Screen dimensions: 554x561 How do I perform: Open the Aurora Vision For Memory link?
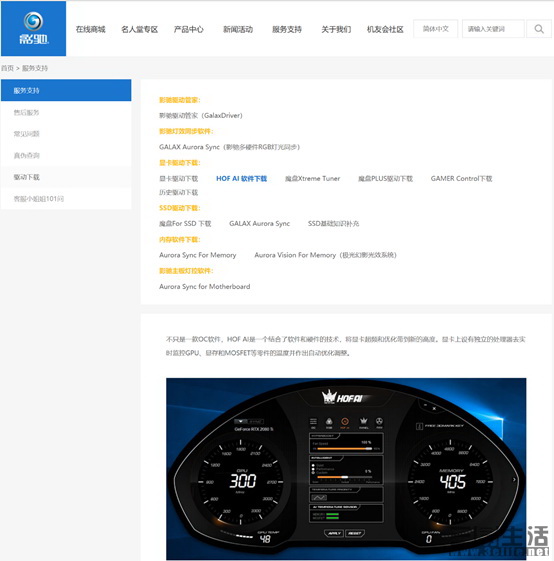point(325,255)
